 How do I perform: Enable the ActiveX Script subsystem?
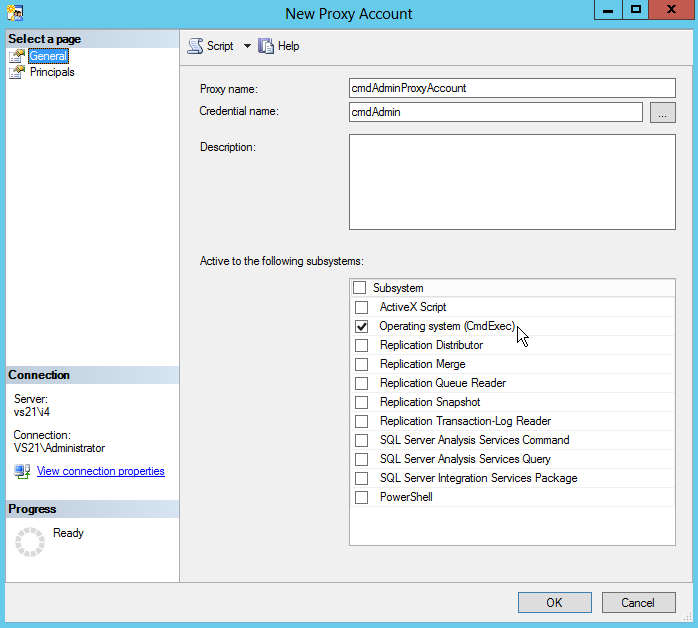(x=361, y=307)
